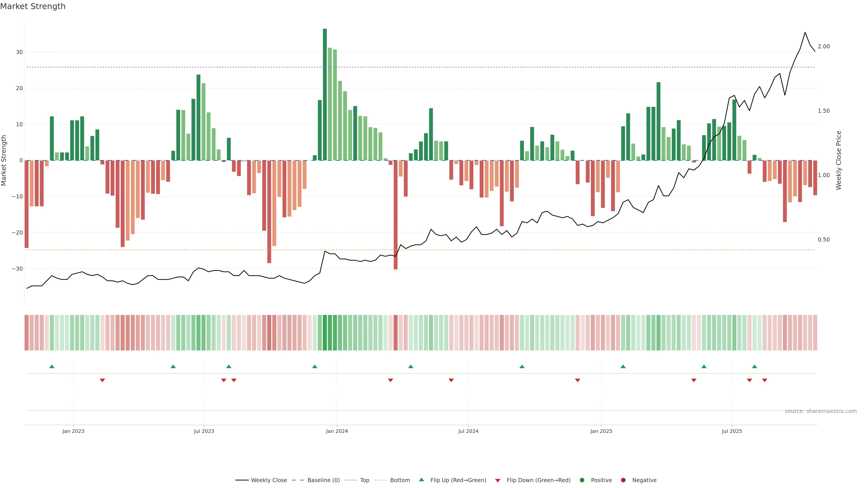Click the Jul 2025 x-axis label
The width and height of the screenshot is (868, 488).
[732, 431]
